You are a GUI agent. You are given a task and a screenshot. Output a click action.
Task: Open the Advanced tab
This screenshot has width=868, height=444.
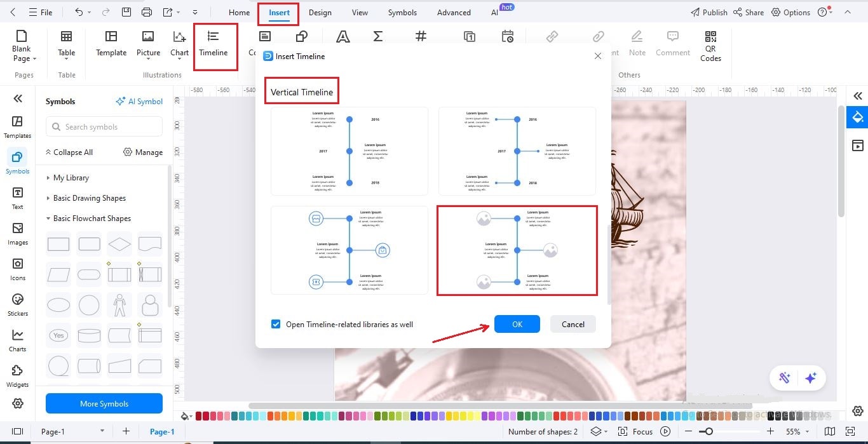tap(454, 12)
